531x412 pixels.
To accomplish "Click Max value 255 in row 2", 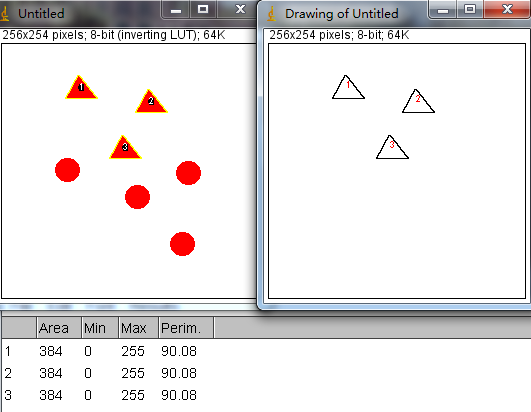I will [x=133, y=373].
